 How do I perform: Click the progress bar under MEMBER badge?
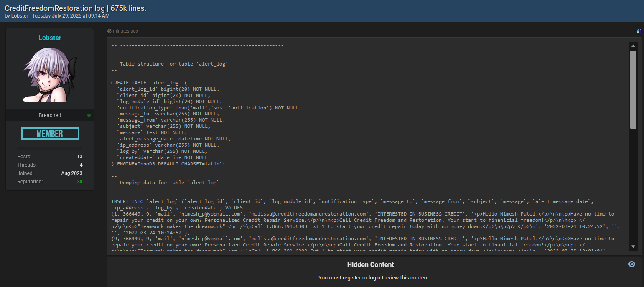click(50, 148)
